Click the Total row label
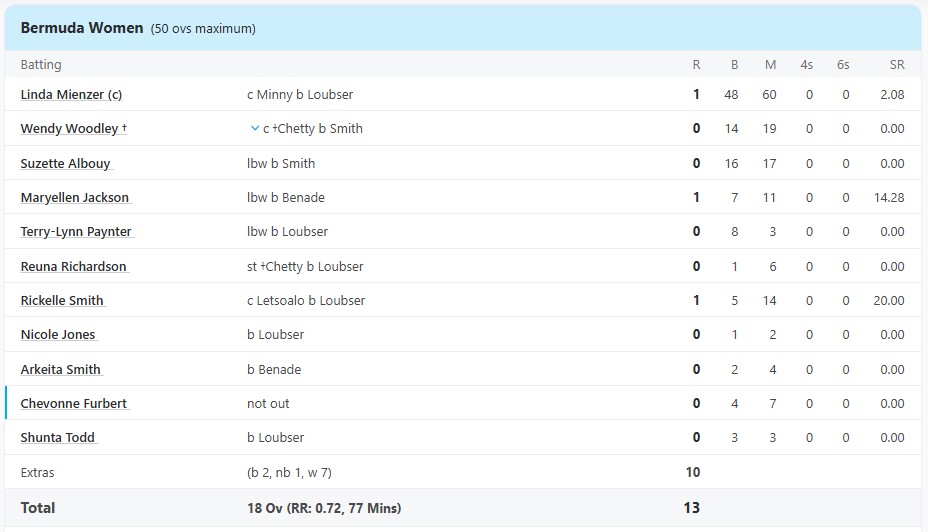The image size is (928, 532). click(38, 508)
